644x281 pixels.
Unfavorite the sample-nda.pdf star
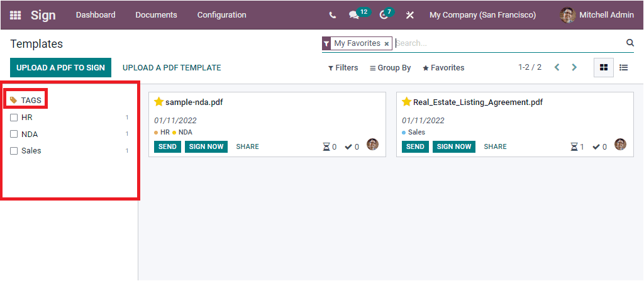coord(159,102)
